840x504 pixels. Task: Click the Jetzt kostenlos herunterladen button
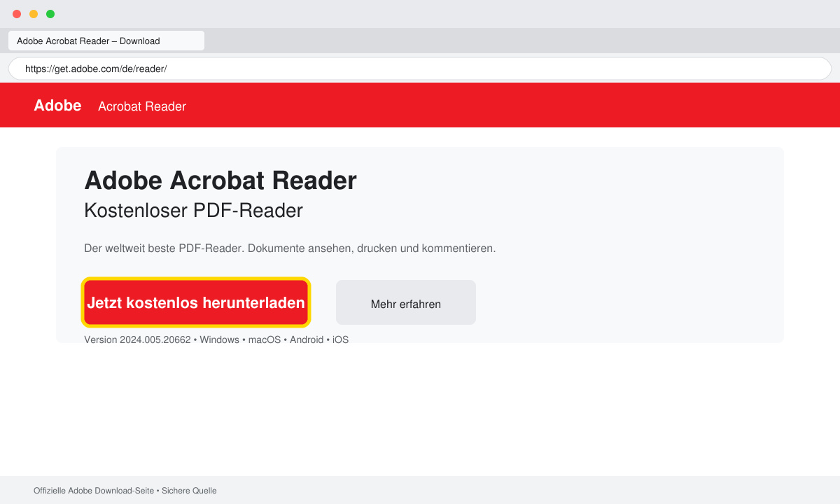tap(196, 302)
